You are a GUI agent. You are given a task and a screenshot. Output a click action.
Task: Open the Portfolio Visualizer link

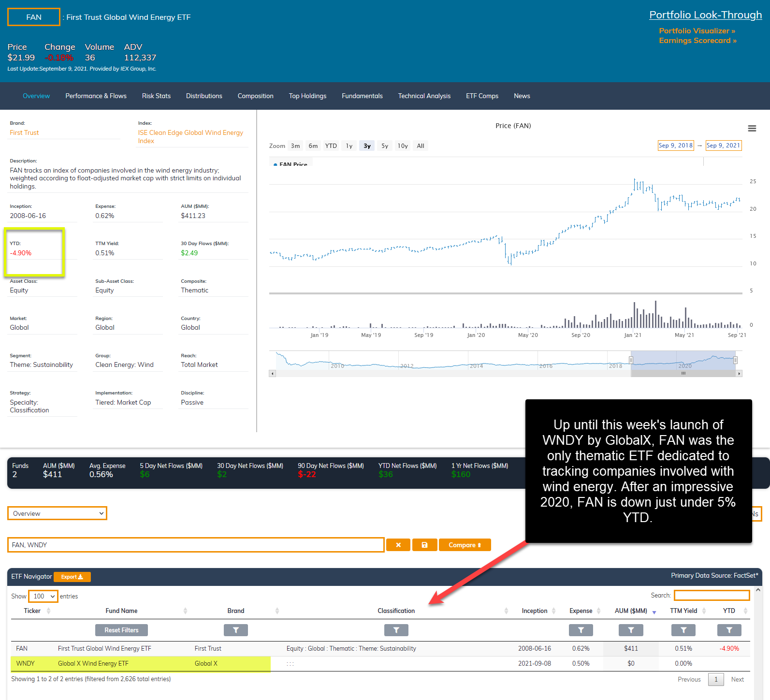coord(697,31)
